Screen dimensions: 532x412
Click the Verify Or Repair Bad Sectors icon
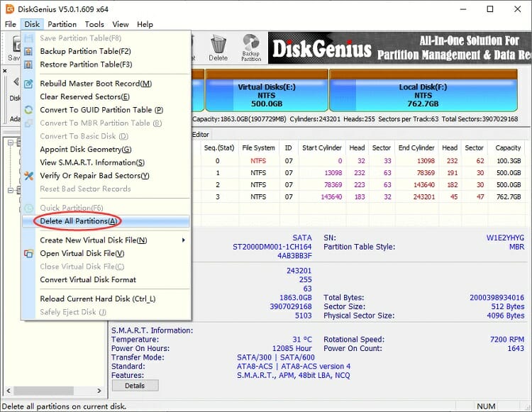pos(28,176)
